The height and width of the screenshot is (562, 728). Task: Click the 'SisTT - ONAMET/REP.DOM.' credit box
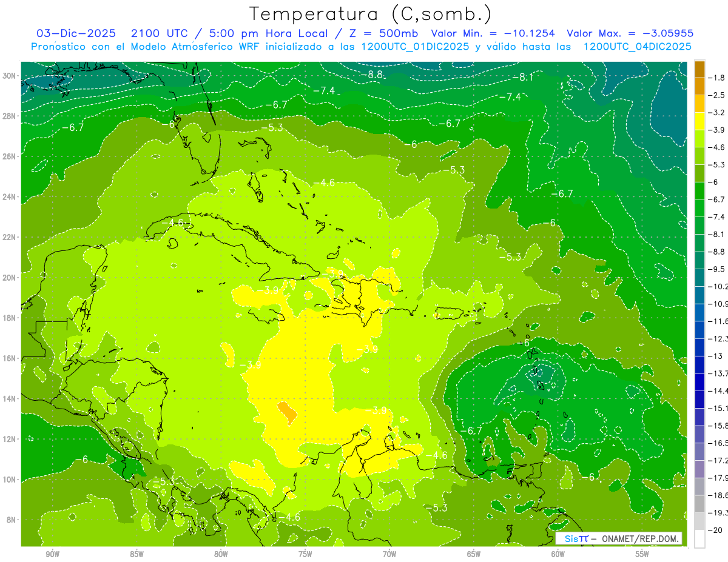[x=619, y=538]
